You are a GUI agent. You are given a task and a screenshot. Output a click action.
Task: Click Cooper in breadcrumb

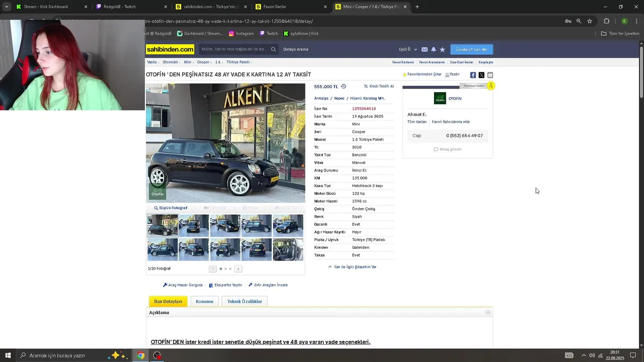(x=203, y=62)
